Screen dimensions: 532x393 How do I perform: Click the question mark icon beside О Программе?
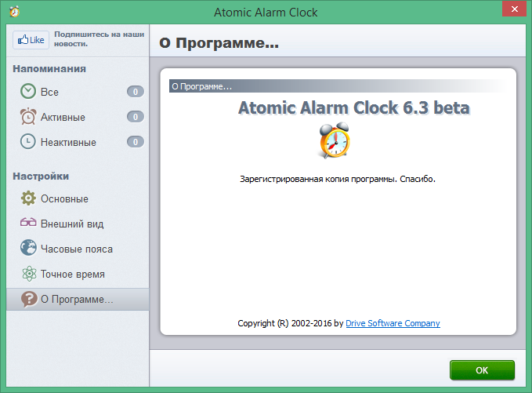tap(29, 299)
